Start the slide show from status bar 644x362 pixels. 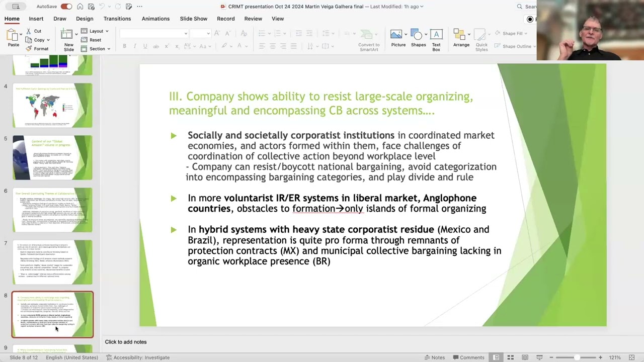click(539, 357)
